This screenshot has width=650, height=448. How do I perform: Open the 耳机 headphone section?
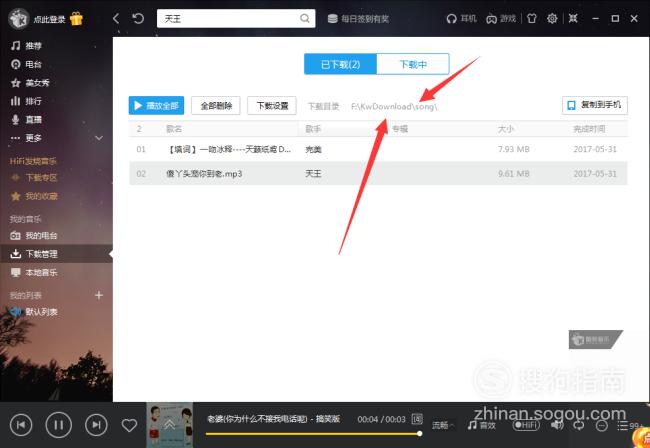tap(461, 19)
